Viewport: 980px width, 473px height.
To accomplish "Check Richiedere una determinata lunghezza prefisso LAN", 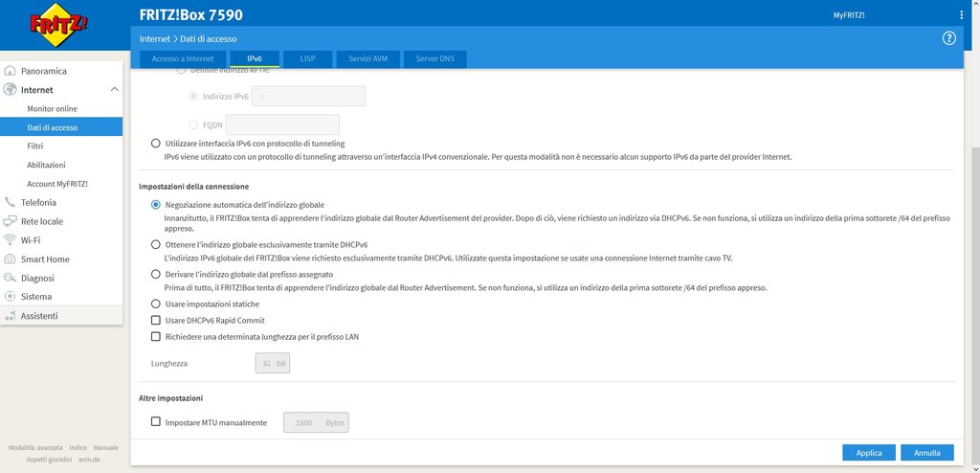I will pyautogui.click(x=156, y=337).
